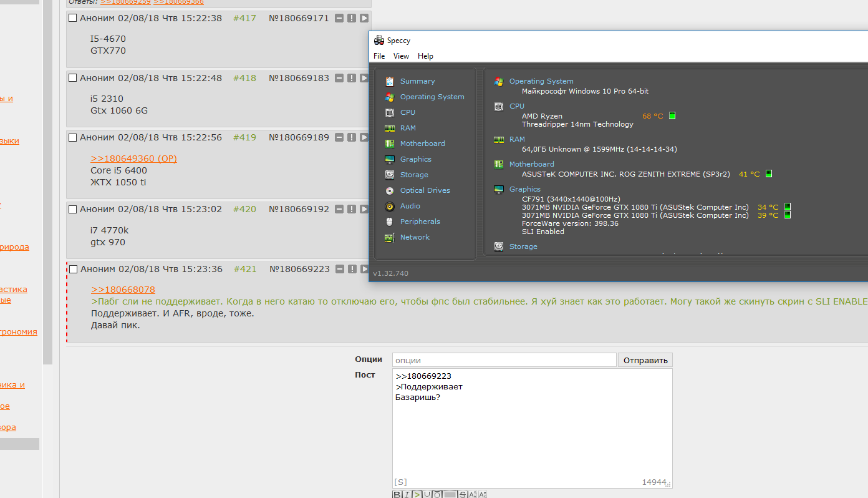Focus the Пост message text area
Viewport: 868px width, 498px height.
[532, 428]
